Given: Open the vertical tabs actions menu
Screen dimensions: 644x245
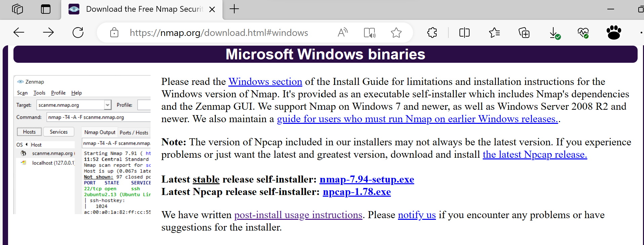Looking at the screenshot, I should point(46,9).
